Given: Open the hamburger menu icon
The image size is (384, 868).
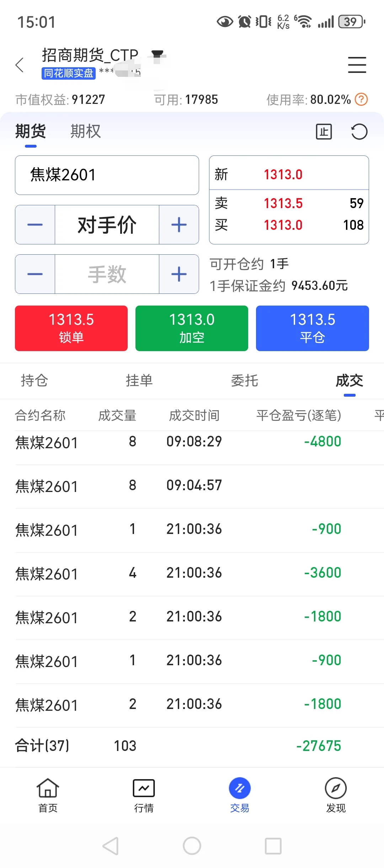Looking at the screenshot, I should point(357,65).
